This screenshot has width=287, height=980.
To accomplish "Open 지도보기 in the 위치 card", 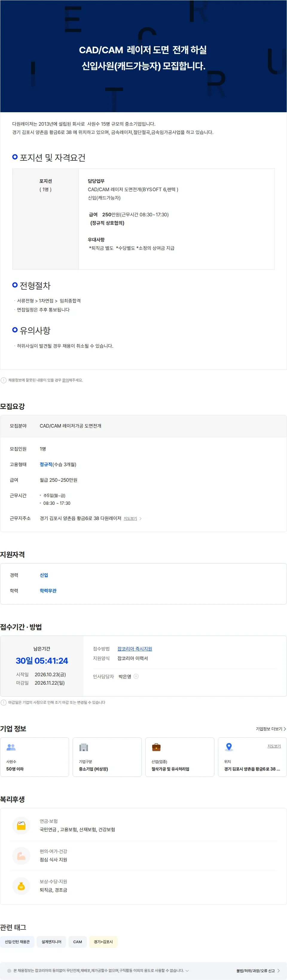I will [274, 746].
